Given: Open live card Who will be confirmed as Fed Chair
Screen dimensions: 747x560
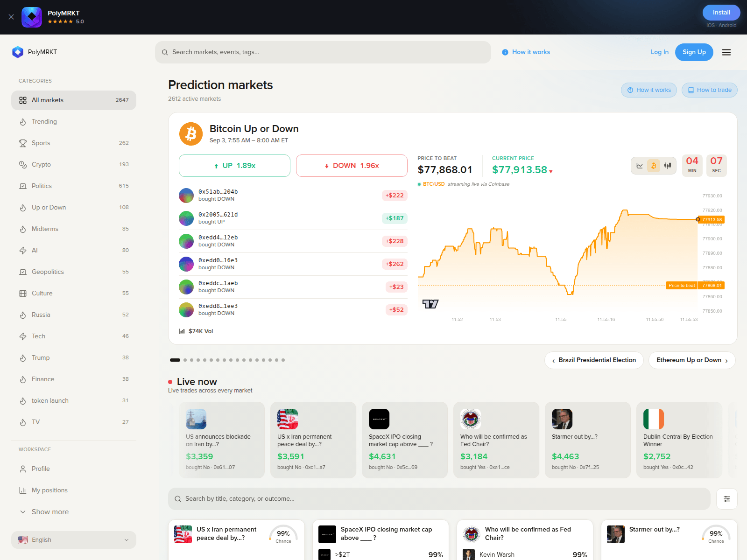Looking at the screenshot, I should [496, 440].
